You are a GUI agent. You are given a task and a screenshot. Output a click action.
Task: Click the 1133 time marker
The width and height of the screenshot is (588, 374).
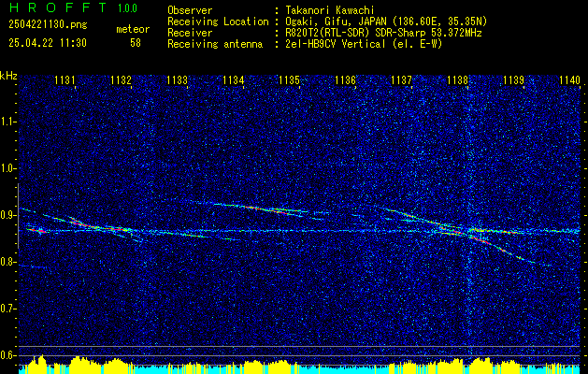tap(177, 79)
